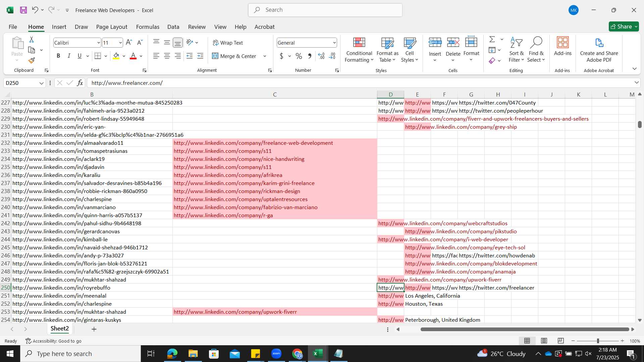Toggle Italic formatting
This screenshot has height=362, width=644.
point(69,56)
